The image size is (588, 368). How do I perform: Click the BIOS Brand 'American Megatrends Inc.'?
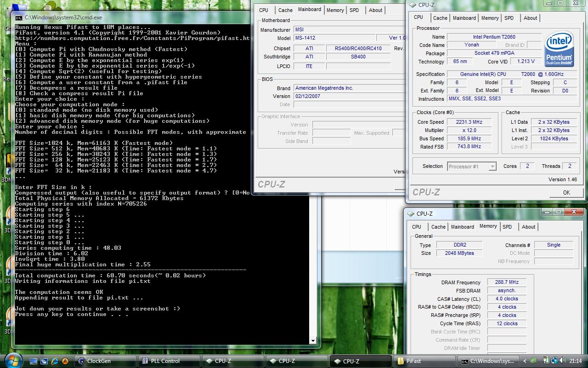pyautogui.click(x=350, y=88)
